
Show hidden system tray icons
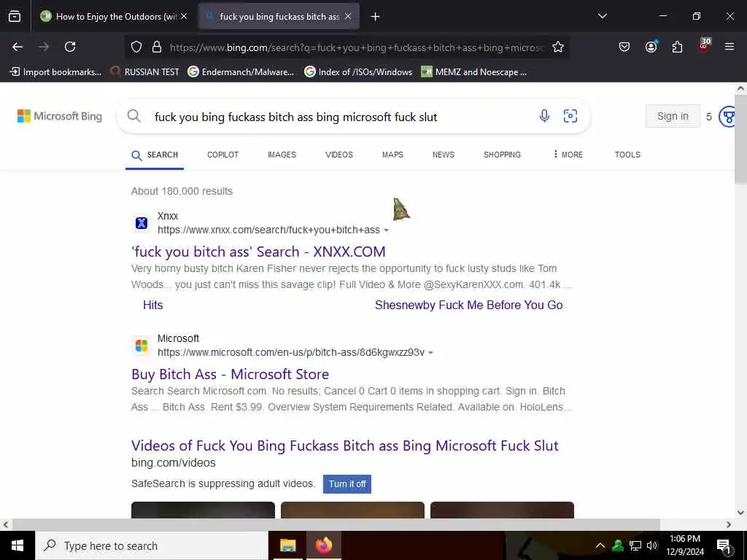600,545
